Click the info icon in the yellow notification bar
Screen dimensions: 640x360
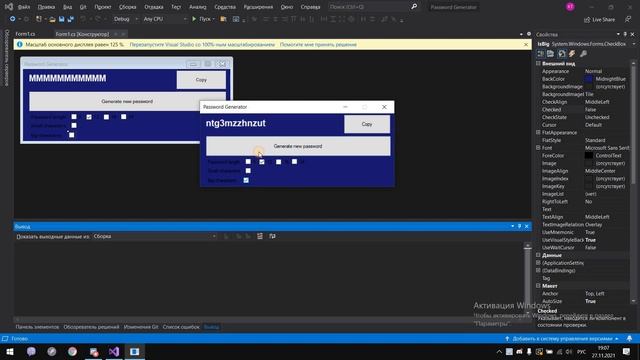click(20, 44)
